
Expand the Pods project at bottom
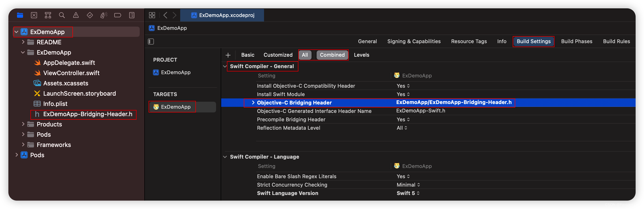click(17, 155)
